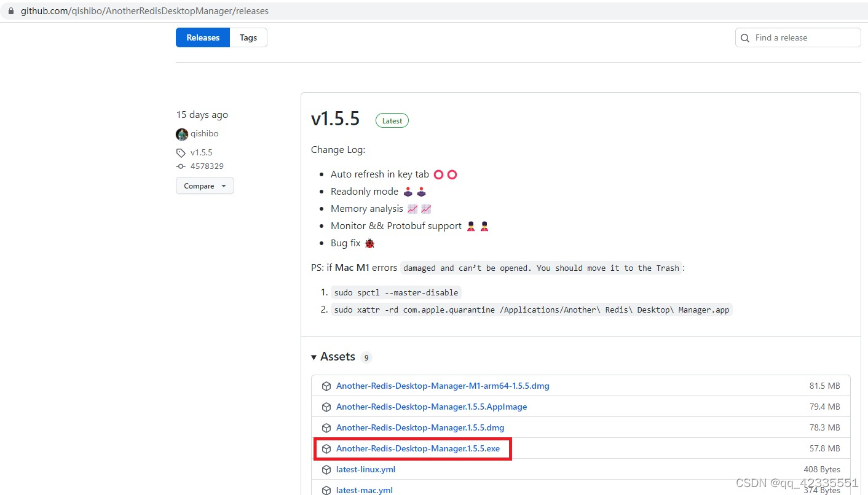The height and width of the screenshot is (495, 868).
Task: Click the lock icon in address bar
Action: pos(10,11)
